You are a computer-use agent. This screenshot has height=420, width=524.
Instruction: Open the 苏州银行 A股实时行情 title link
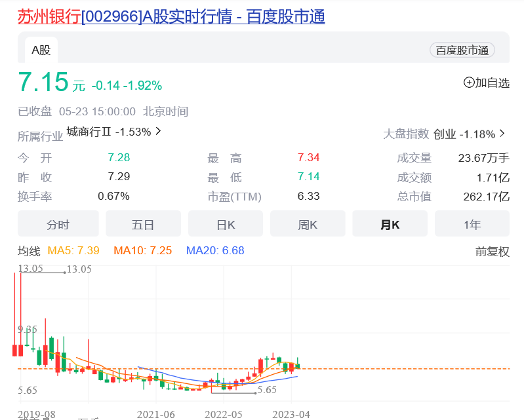coord(171,16)
